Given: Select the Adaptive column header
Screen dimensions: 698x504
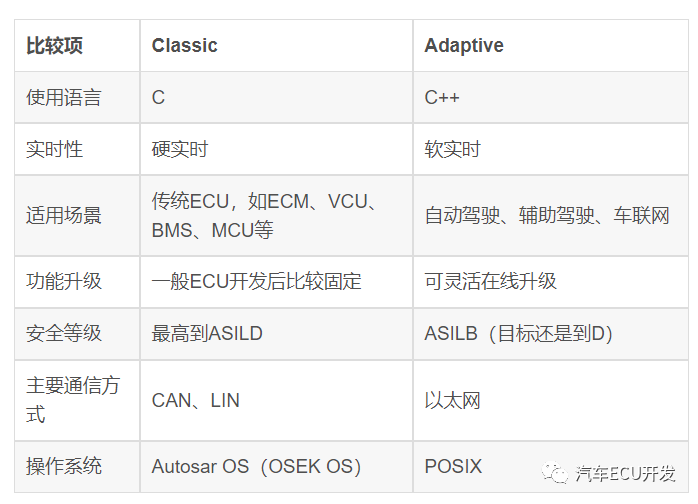Looking at the screenshot, I should click(551, 45).
